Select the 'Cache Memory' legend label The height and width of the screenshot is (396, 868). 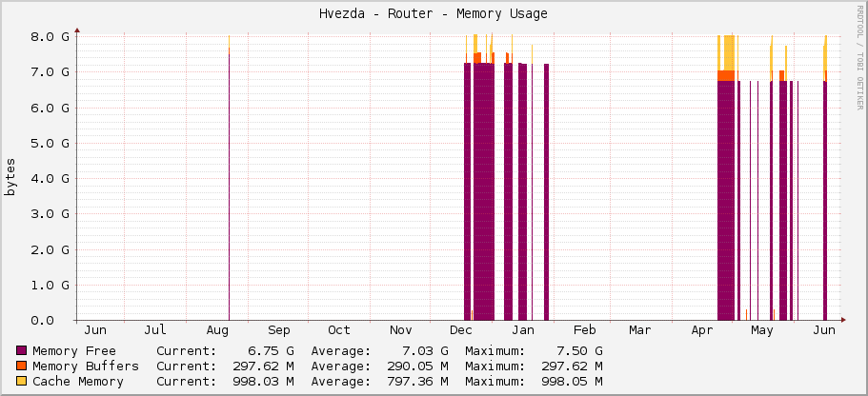(78, 382)
